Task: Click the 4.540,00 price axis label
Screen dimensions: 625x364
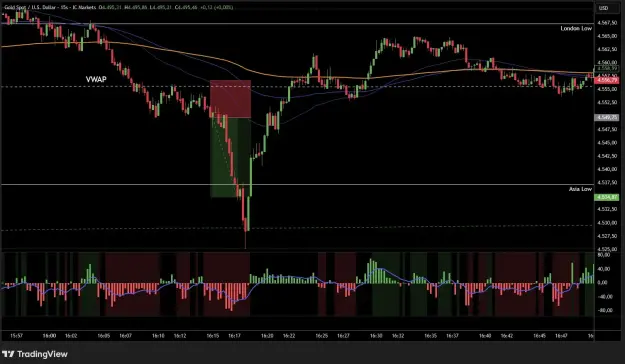Action: 607,169
